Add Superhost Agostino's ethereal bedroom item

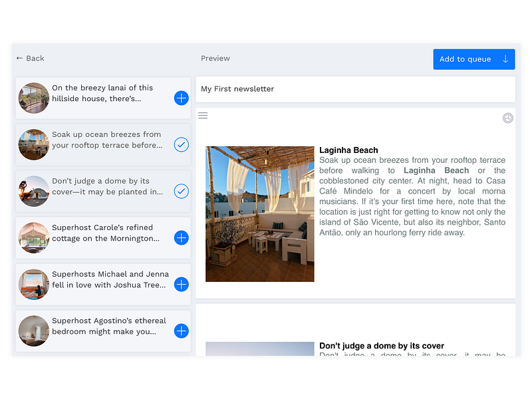[x=181, y=331]
